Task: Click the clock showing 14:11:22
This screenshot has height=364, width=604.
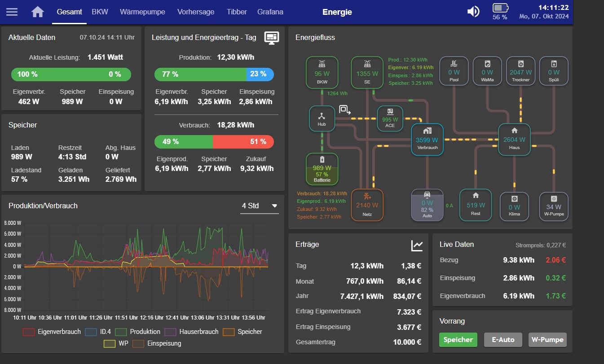Action: pyautogui.click(x=554, y=8)
